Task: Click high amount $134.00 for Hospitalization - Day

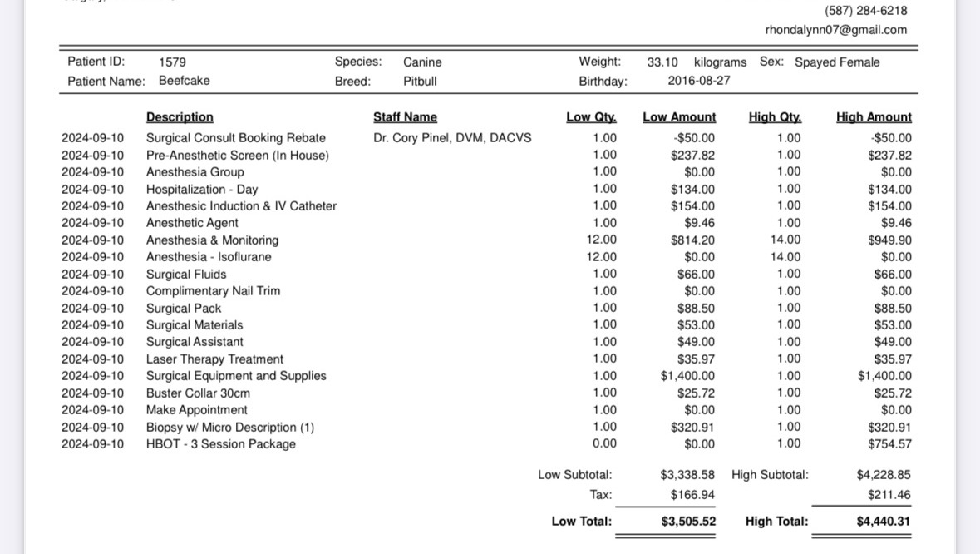Action: tap(889, 190)
